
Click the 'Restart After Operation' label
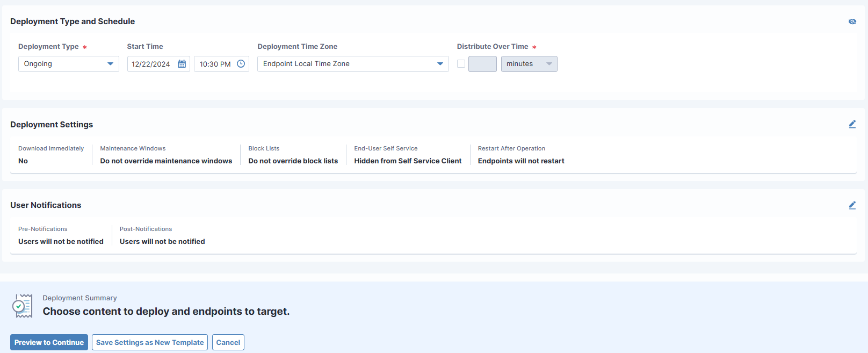pyautogui.click(x=511, y=148)
